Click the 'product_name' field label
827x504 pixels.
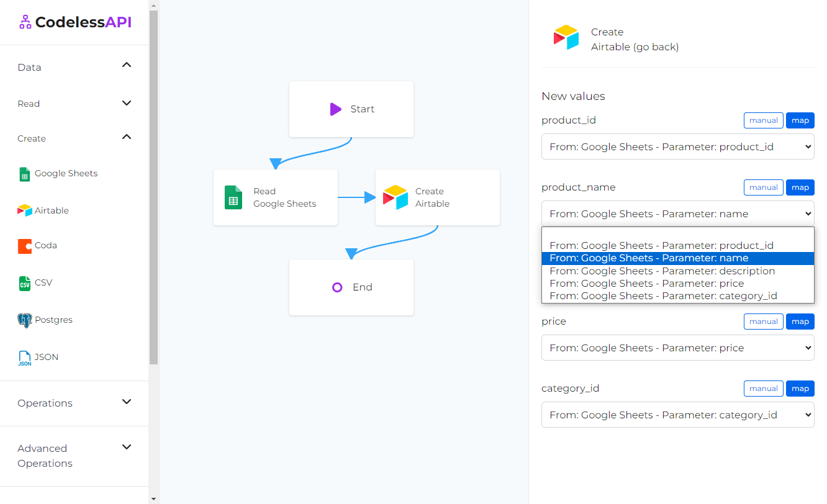[579, 187]
